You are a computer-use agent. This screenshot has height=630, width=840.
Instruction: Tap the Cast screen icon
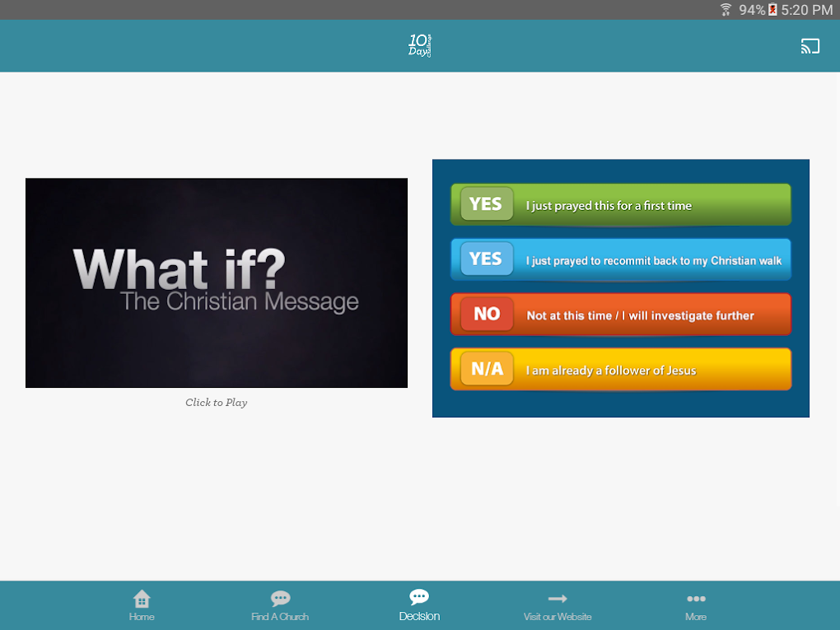[810, 46]
